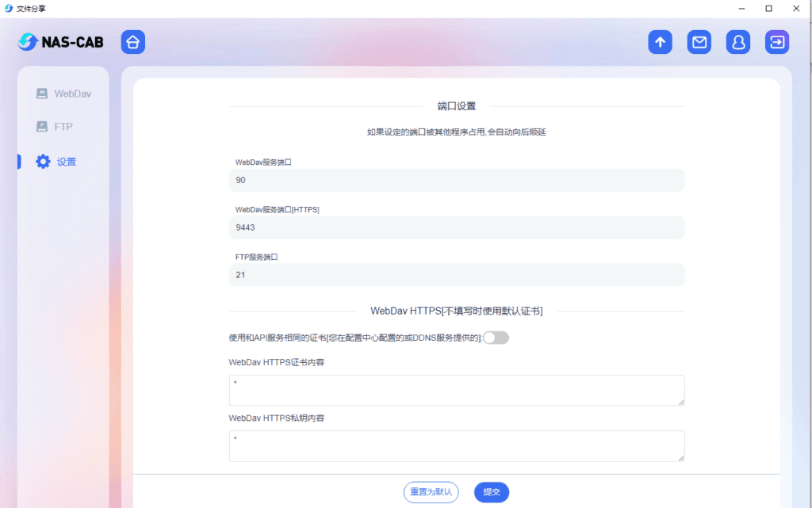The image size is (812, 508).
Task: Toggle use same certificate as API service
Action: point(496,338)
